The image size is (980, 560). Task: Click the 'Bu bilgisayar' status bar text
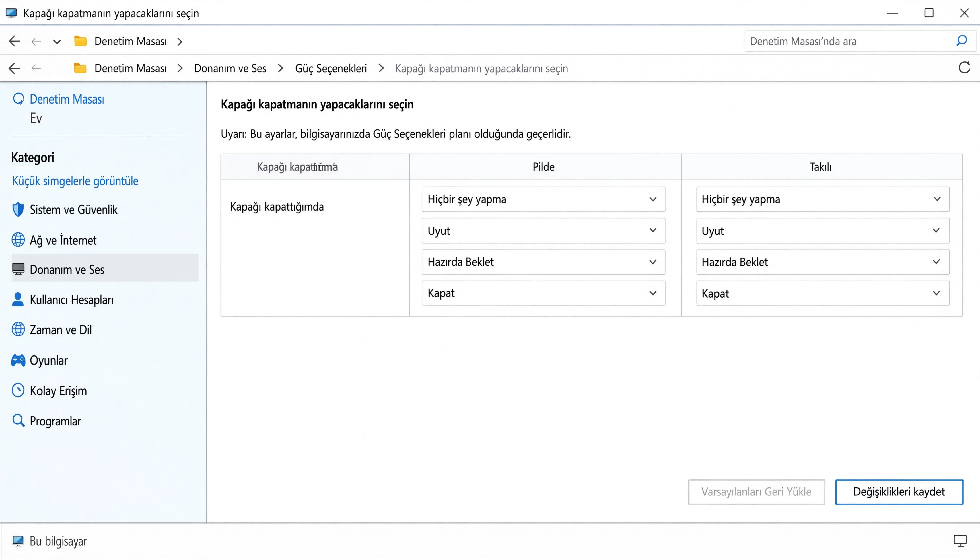[59, 541]
